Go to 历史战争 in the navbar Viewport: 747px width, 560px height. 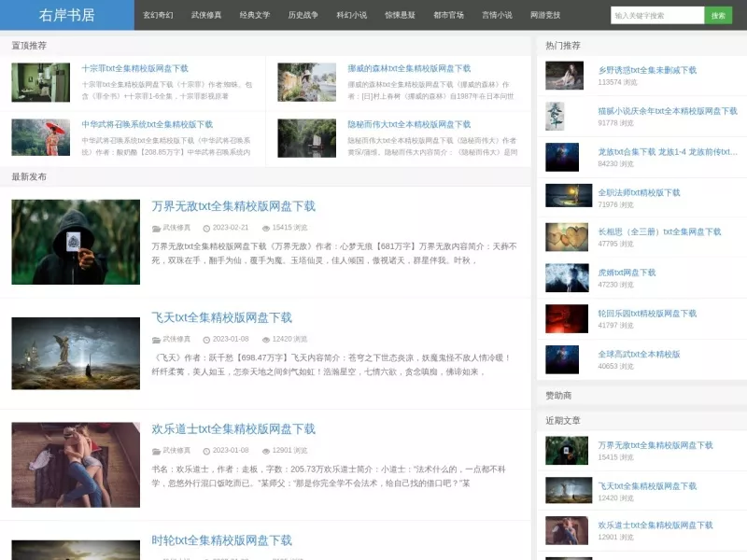[303, 15]
